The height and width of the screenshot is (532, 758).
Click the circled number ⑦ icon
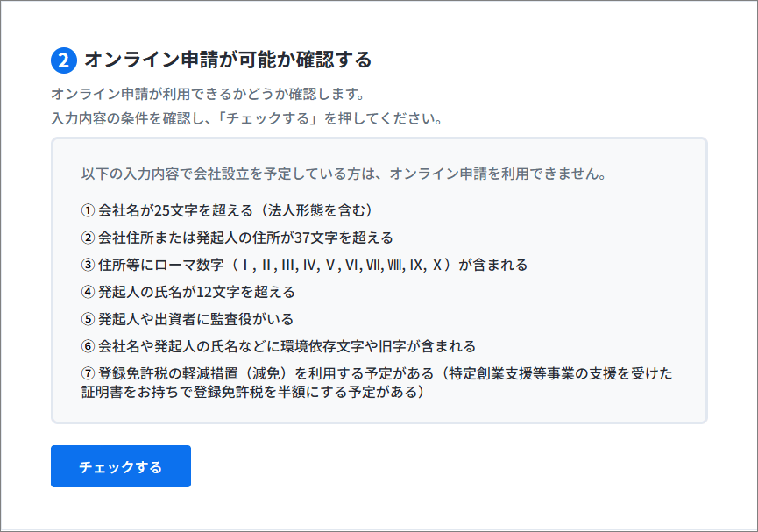point(88,373)
